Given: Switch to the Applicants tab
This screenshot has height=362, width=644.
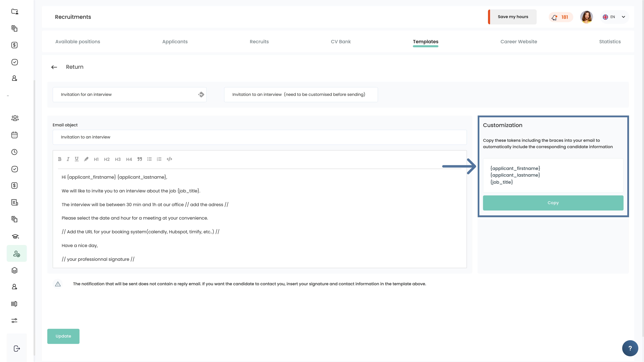Looking at the screenshot, I should coord(175,42).
